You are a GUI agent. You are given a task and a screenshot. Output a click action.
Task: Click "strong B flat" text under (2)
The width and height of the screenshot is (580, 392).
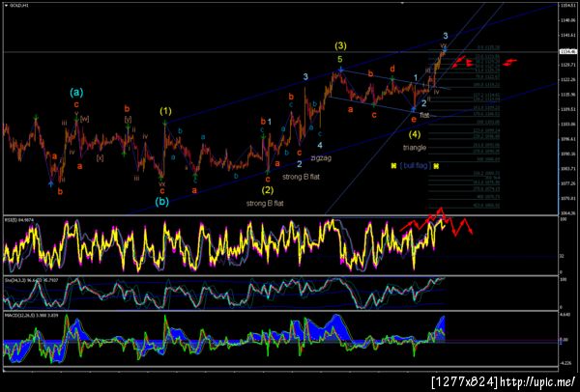(x=265, y=204)
